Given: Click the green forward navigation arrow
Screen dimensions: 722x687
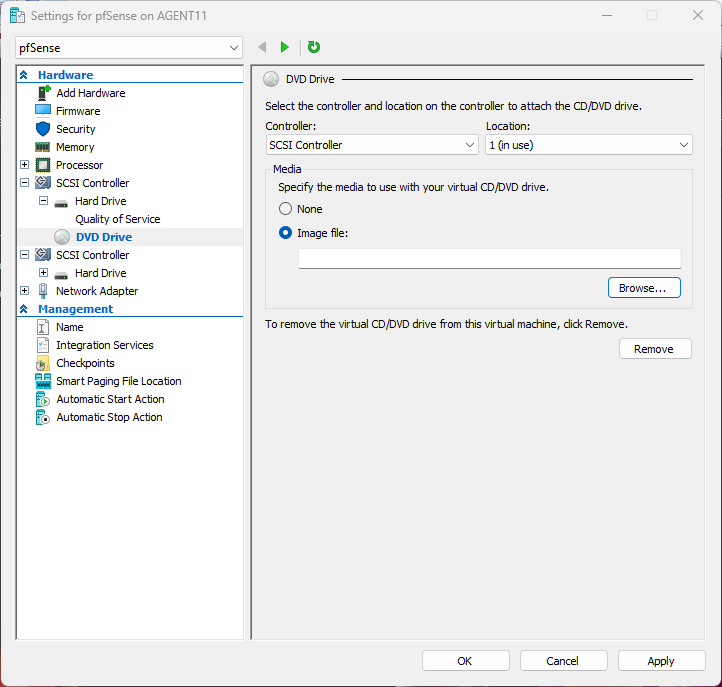Looking at the screenshot, I should (285, 47).
